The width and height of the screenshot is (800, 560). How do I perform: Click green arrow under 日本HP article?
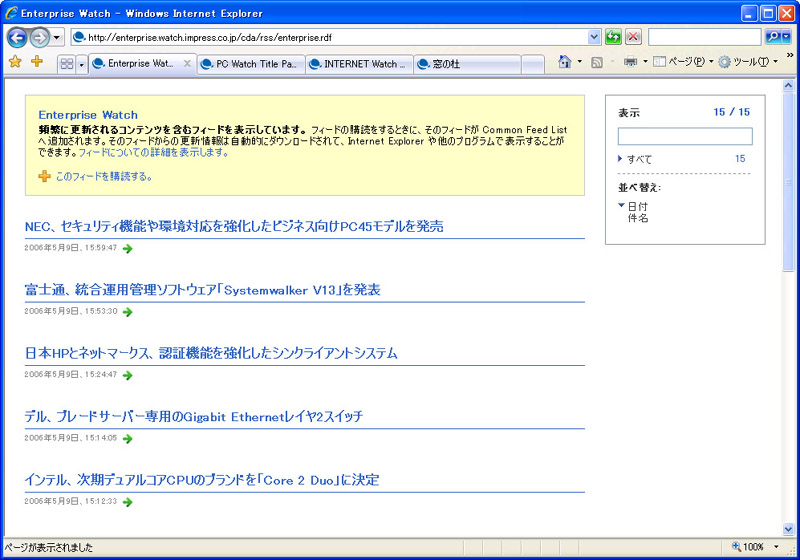click(x=128, y=375)
